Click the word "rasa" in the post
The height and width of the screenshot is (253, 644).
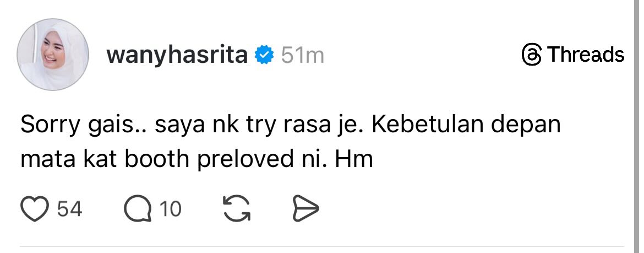(x=309, y=125)
